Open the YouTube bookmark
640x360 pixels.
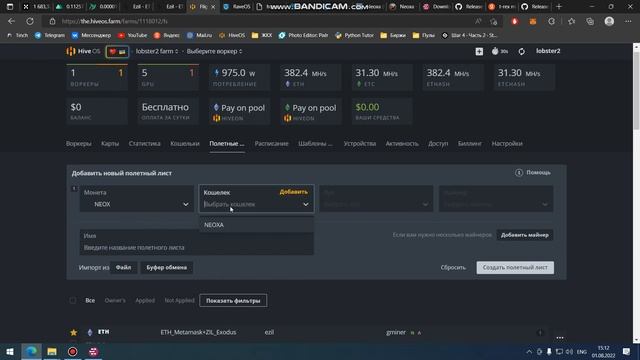pyautogui.click(x=133, y=36)
